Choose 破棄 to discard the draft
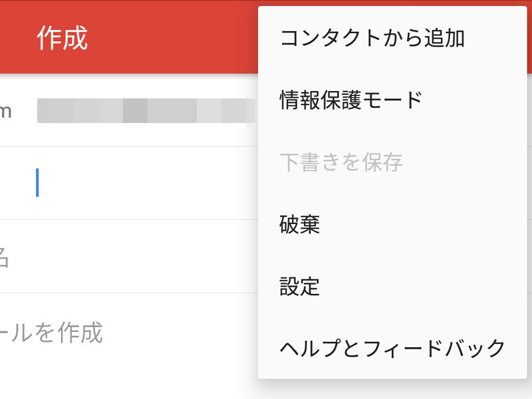 click(x=300, y=225)
